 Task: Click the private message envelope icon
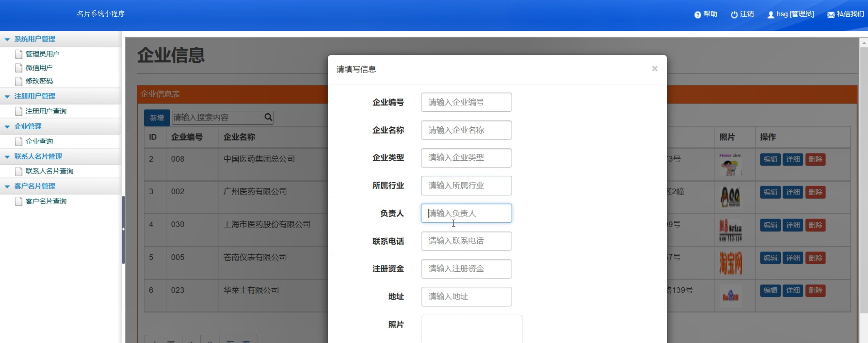tap(831, 14)
